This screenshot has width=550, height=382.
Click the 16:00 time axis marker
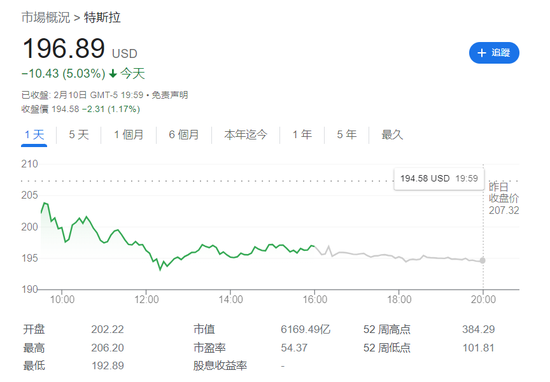click(x=315, y=300)
